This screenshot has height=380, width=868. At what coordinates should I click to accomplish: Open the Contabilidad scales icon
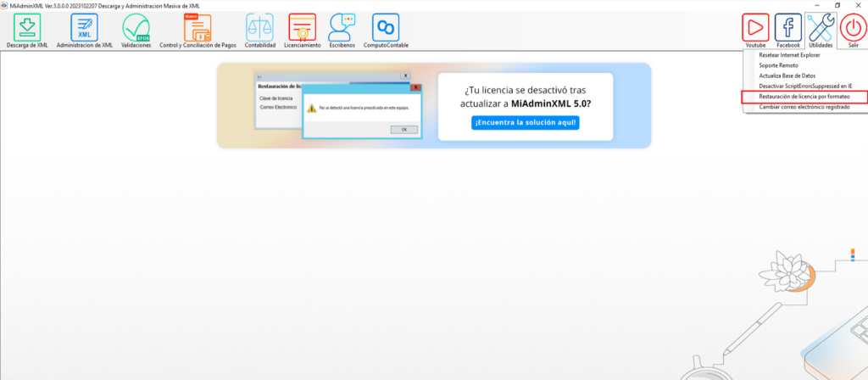(259, 31)
